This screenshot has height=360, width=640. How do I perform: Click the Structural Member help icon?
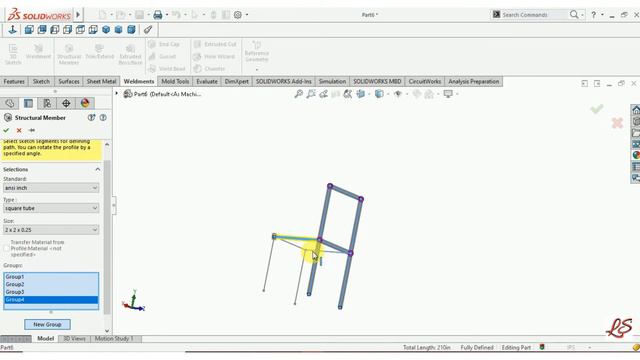(x=103, y=118)
